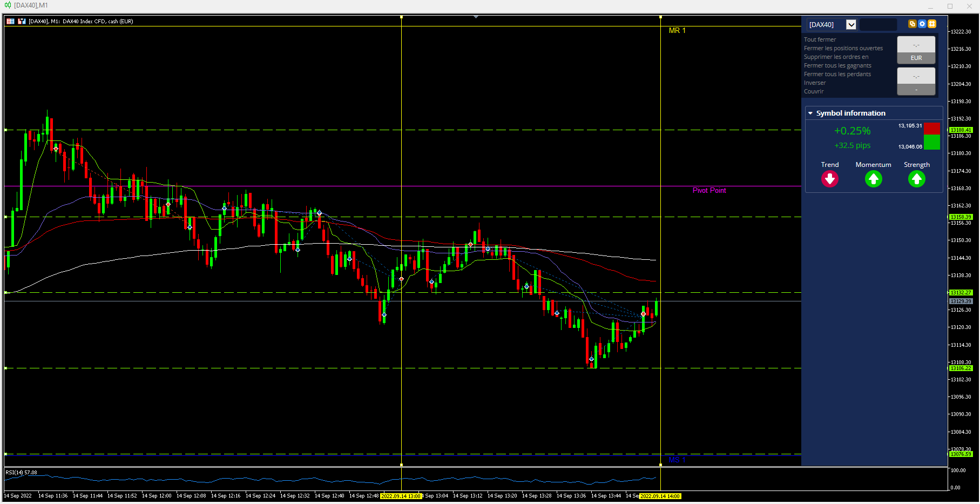Click Supprimer les ordres en

[836, 57]
